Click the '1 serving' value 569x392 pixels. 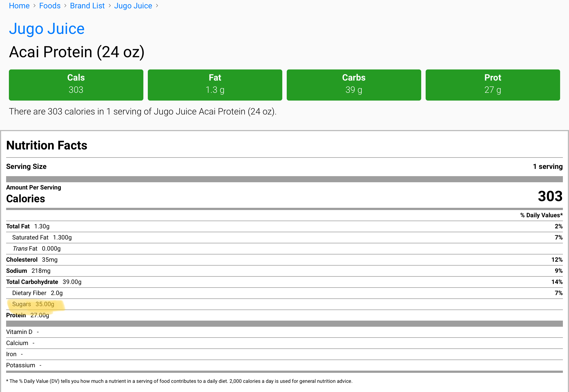pos(548,166)
